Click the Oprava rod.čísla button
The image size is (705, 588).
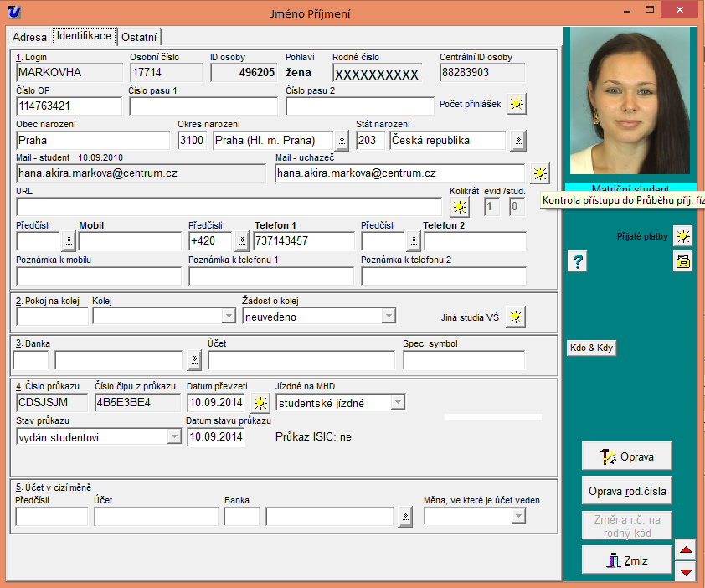pos(626,490)
